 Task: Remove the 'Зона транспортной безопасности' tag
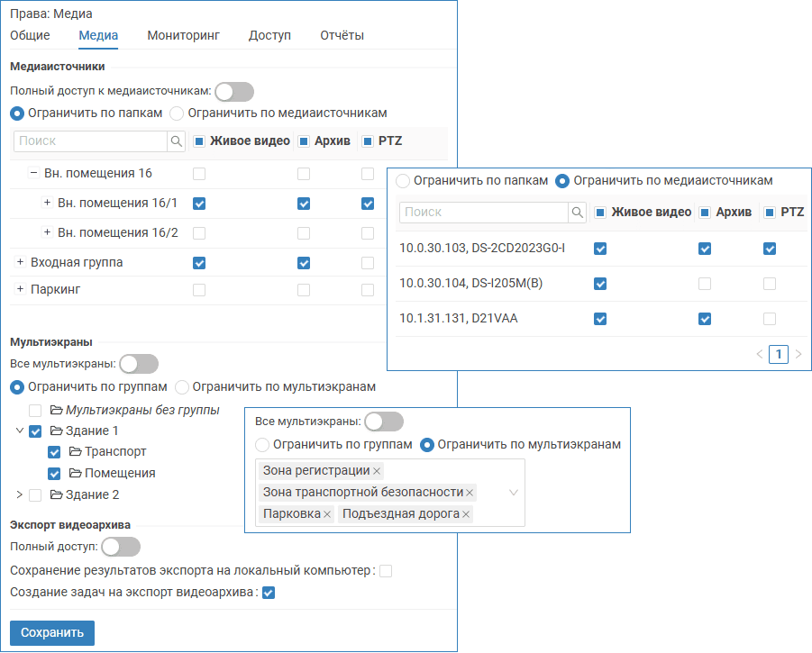click(470, 493)
